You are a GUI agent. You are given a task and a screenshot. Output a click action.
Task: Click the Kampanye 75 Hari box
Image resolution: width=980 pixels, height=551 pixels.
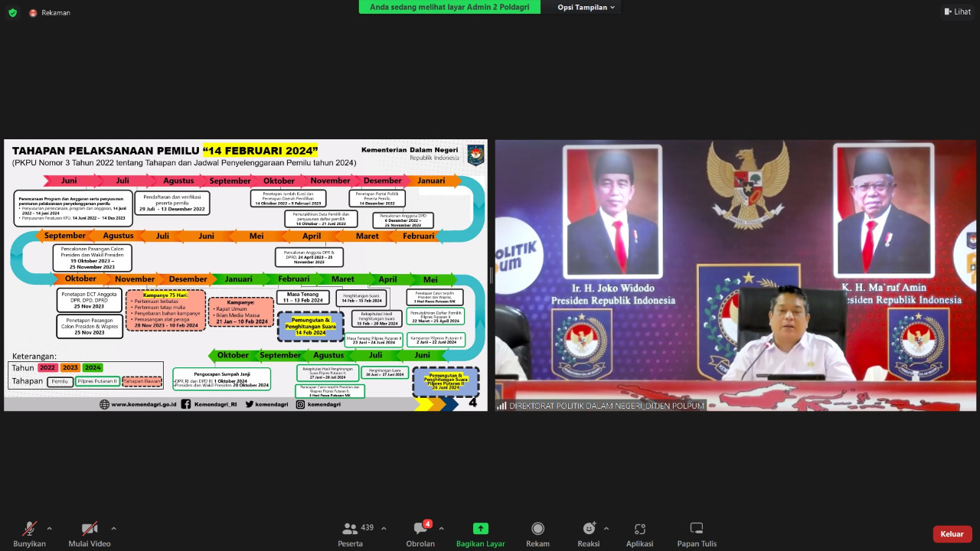(166, 310)
